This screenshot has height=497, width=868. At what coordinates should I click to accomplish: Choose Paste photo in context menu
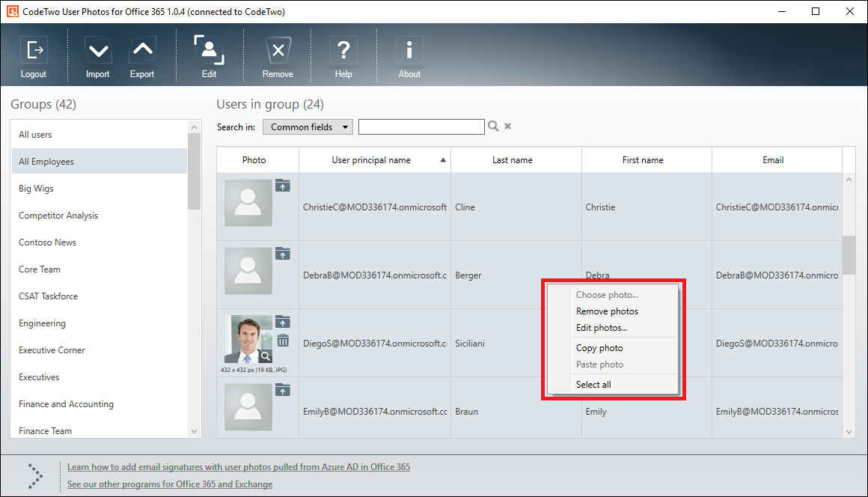(599, 365)
